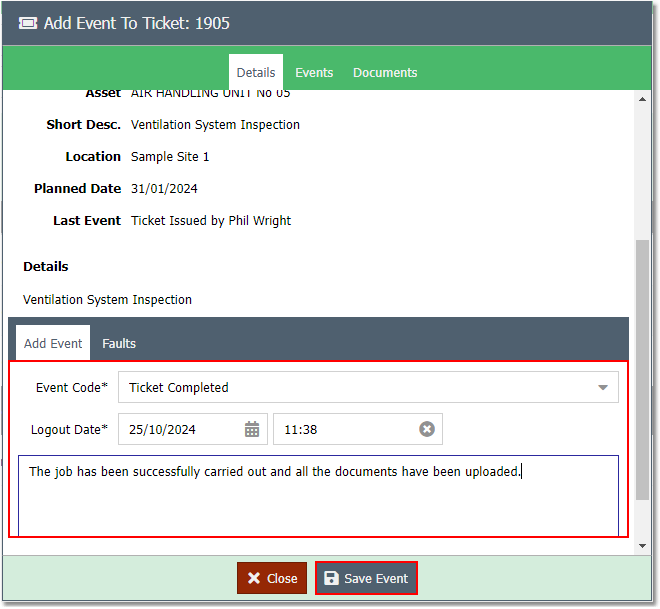Open the Events tab
This screenshot has width=660, height=609.
click(314, 72)
